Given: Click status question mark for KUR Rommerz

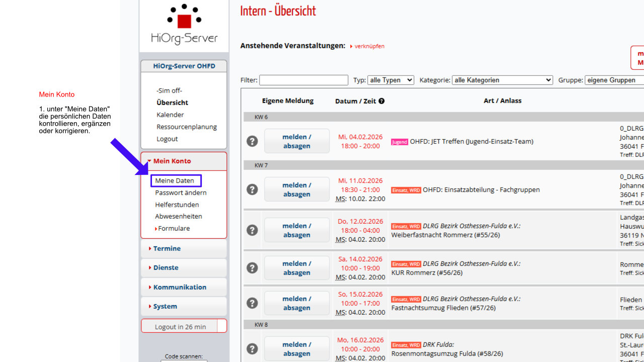Looking at the screenshot, I should 252,268.
